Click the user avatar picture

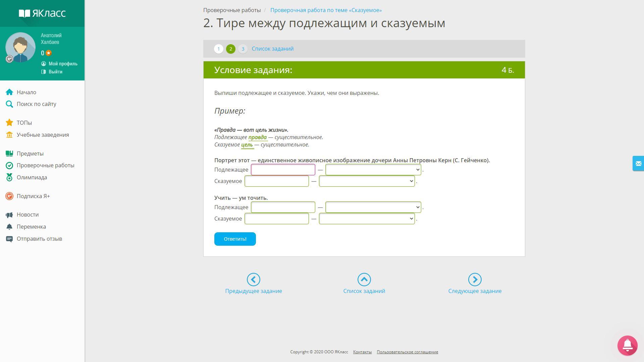pos(20,48)
